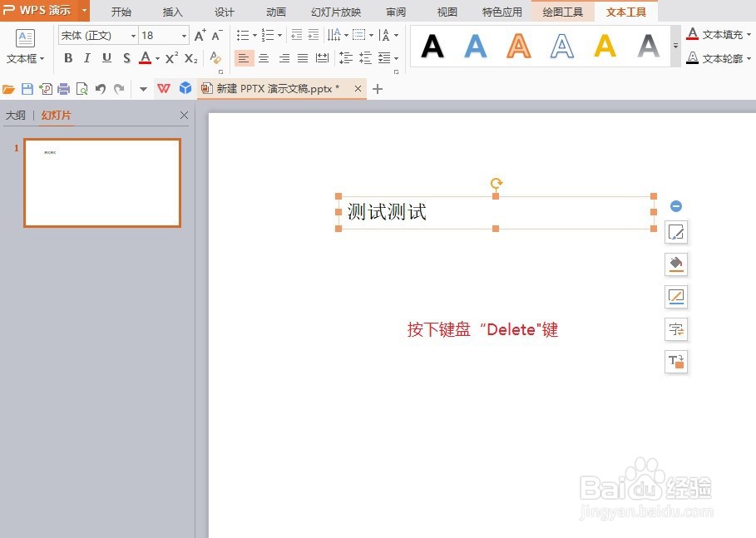Toggle italic formatting

point(86,58)
